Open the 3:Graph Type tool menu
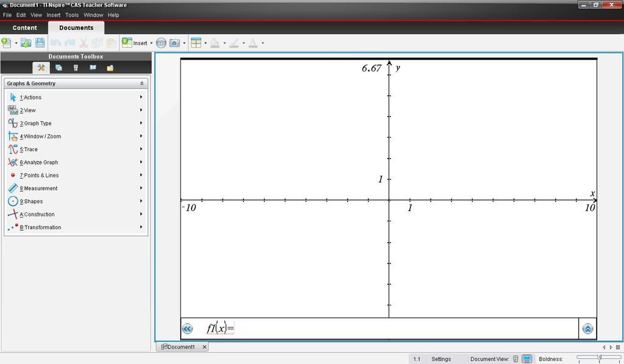Image resolution: width=624 pixels, height=364 pixels. coord(76,123)
